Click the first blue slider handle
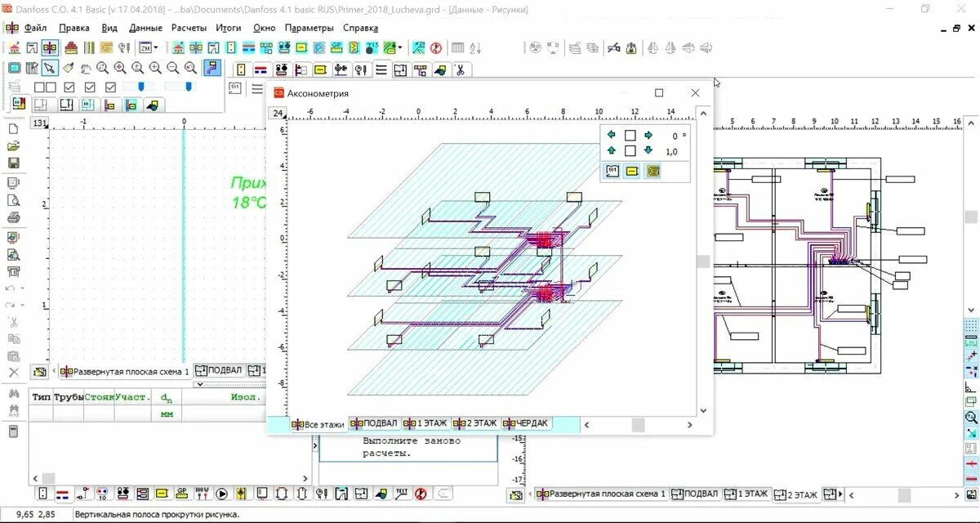 tap(141, 86)
